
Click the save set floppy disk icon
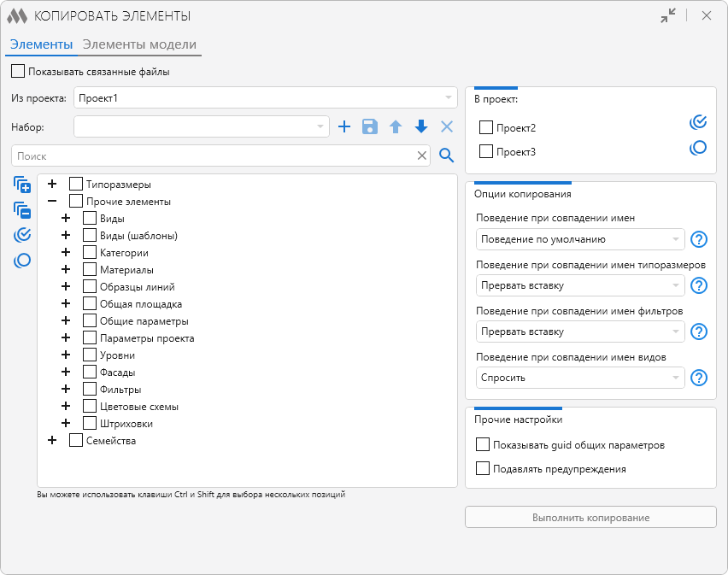370,126
